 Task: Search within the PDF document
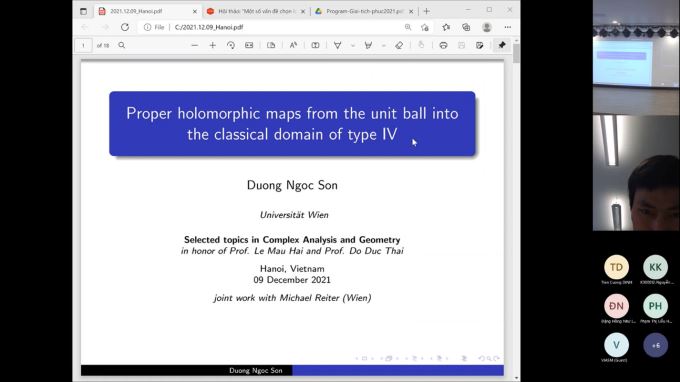click(x=122, y=45)
